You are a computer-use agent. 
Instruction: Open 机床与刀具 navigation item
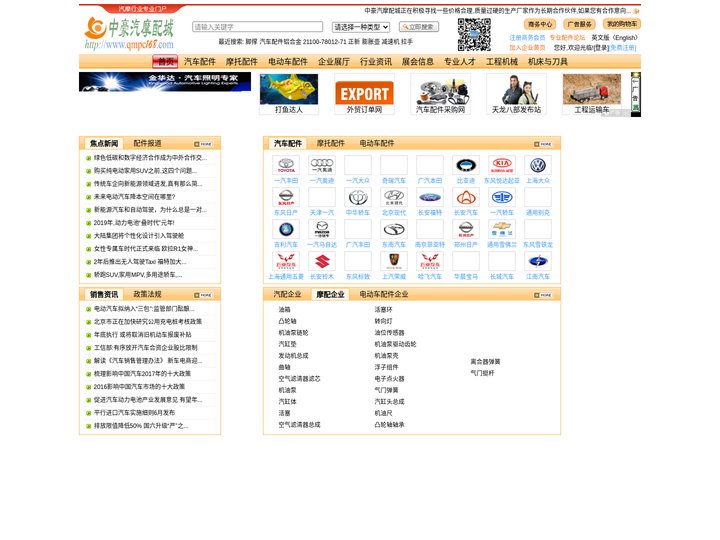[548, 62]
